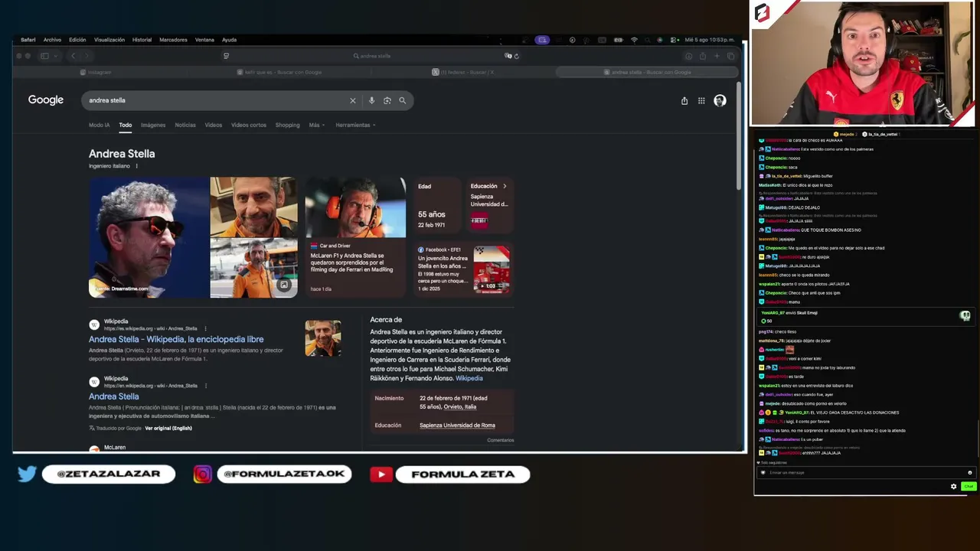
Task: Open 'Andrea Stella - Wikipedia, la enciclopedia libre' link
Action: click(176, 339)
